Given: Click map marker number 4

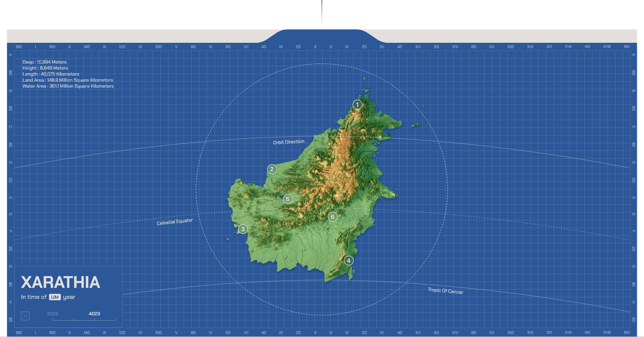Looking at the screenshot, I should [349, 261].
